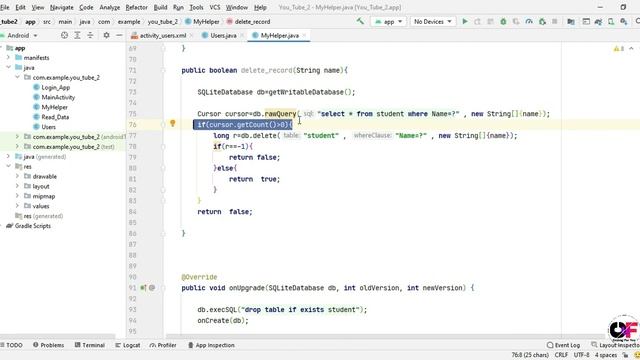
Task: Open project panel settings gear
Action: (107, 36)
